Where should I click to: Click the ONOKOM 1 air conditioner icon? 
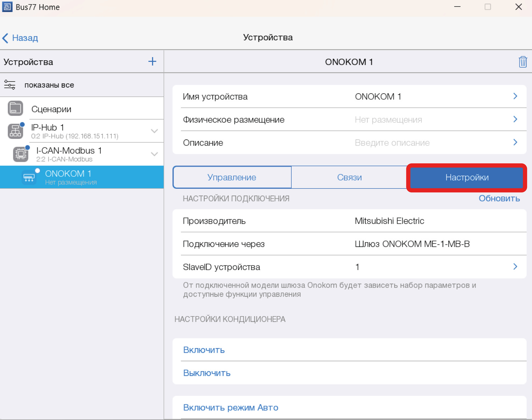tap(29, 177)
